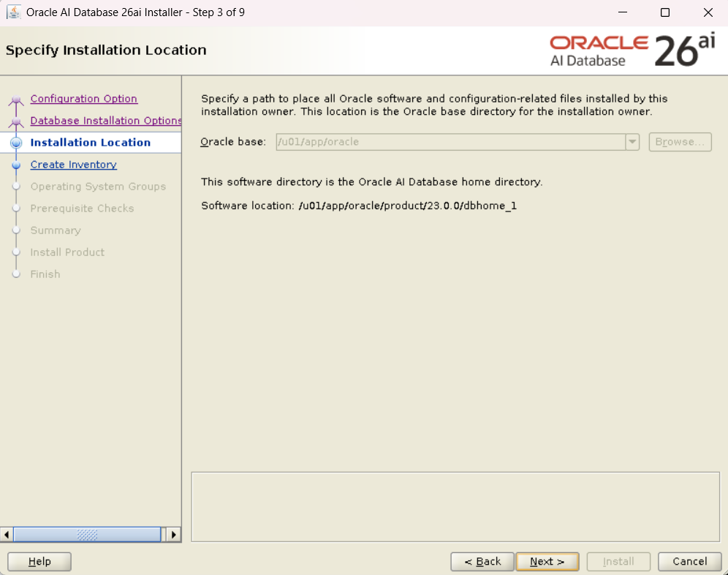Click the Java icon in the title bar

coord(13,12)
